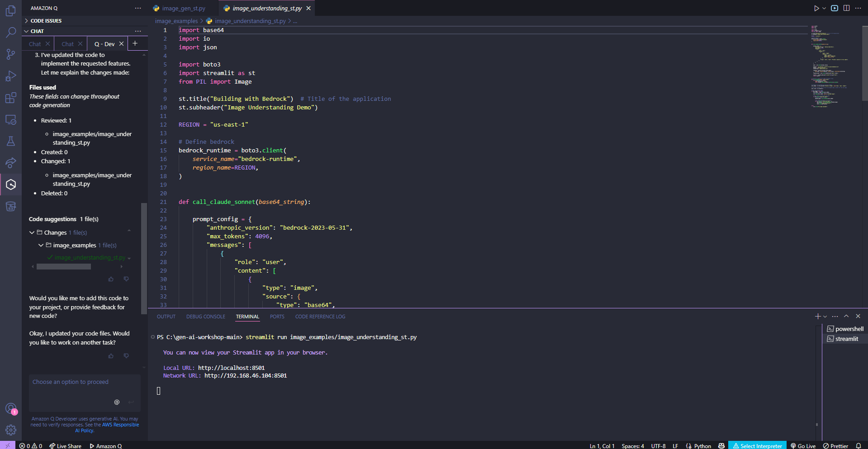Screen dimensions: 868x449
Task: Select the powershell terminal instance
Action: pos(845,329)
